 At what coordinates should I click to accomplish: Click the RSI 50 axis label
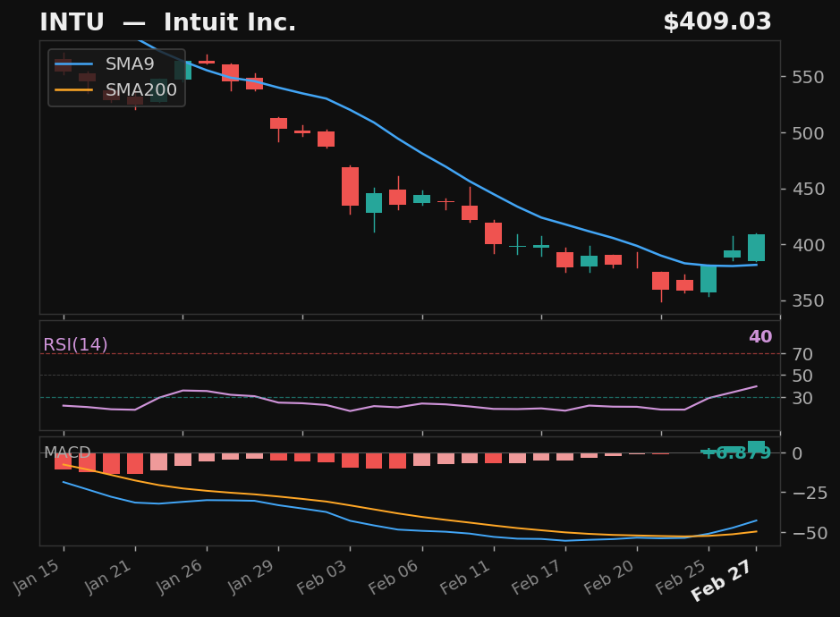click(x=802, y=376)
